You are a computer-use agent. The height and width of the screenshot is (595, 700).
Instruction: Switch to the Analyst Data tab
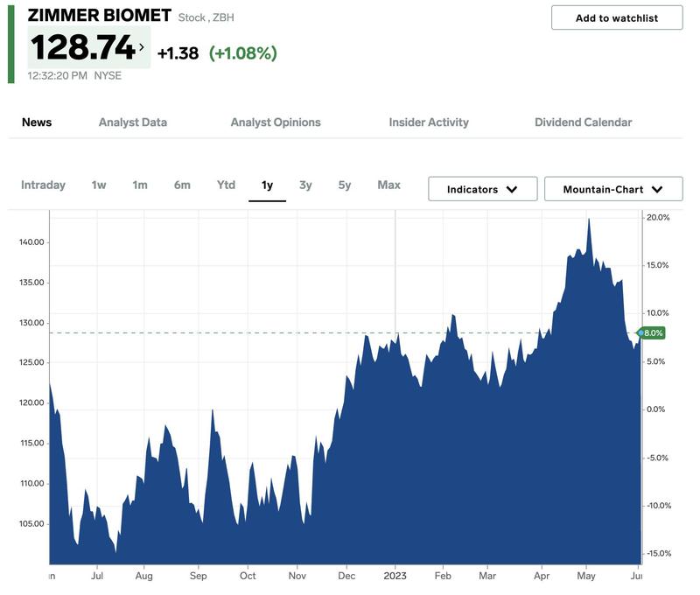[133, 122]
